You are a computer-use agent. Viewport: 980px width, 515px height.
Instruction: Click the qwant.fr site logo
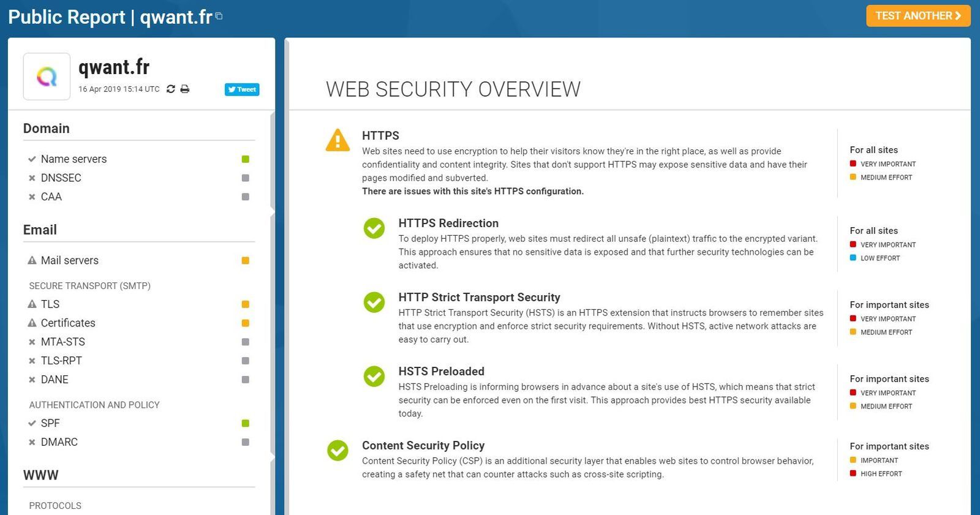point(47,77)
